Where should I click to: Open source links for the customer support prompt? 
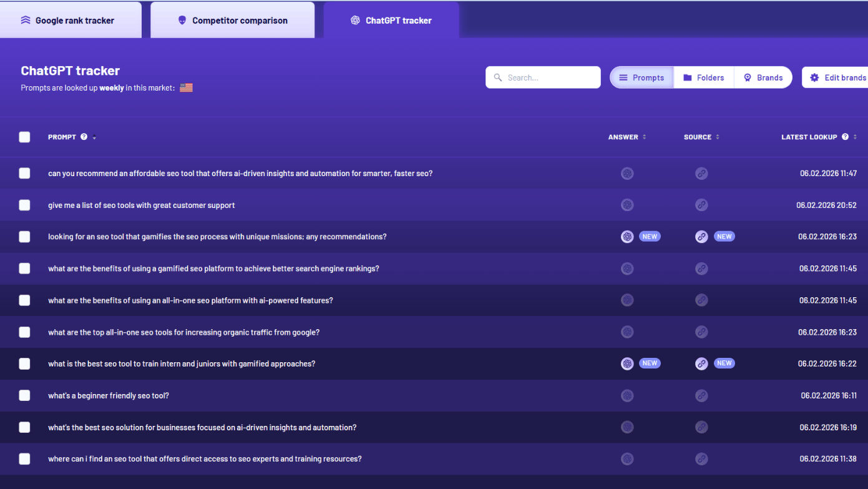pyautogui.click(x=701, y=205)
